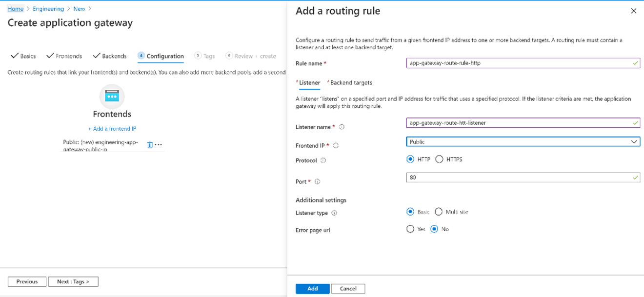This screenshot has width=644, height=297.
Task: Click info icon next to Protocol
Action: [x=323, y=160]
